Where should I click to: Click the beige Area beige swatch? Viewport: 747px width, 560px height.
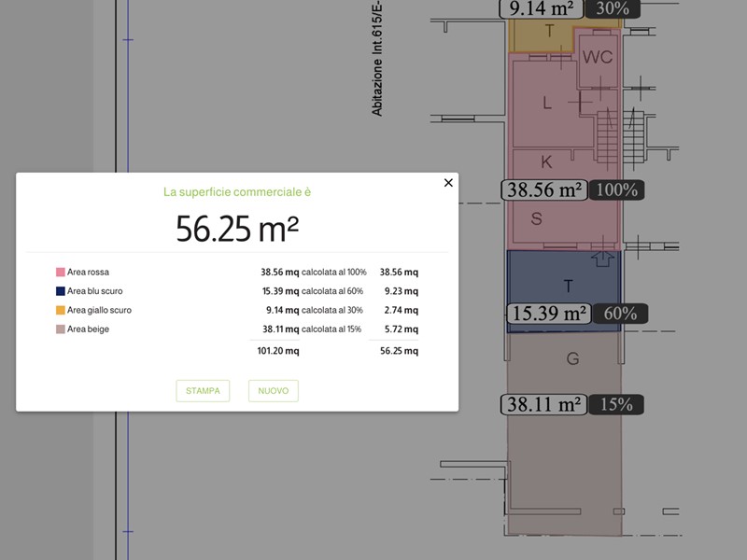click(x=61, y=329)
